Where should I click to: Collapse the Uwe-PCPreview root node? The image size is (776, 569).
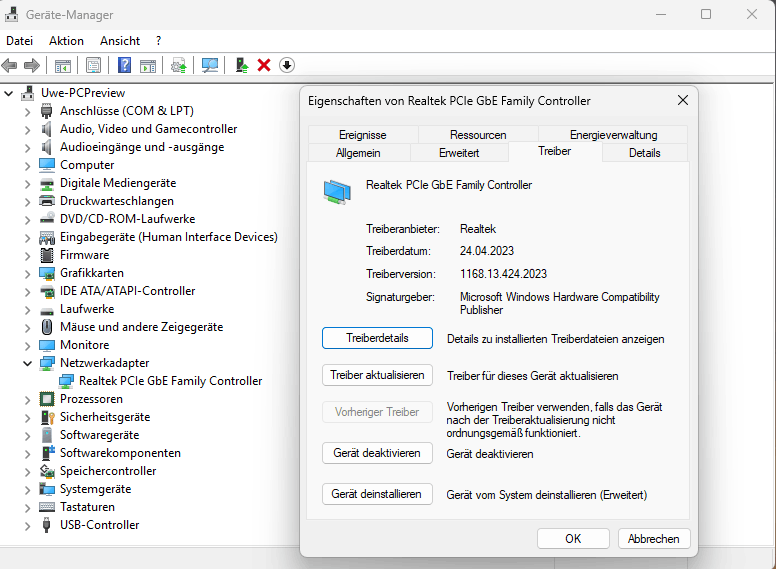(x=8, y=93)
